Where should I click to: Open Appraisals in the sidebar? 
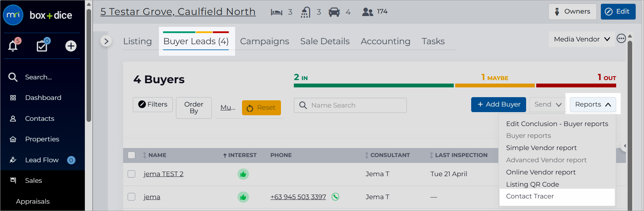pos(33,201)
